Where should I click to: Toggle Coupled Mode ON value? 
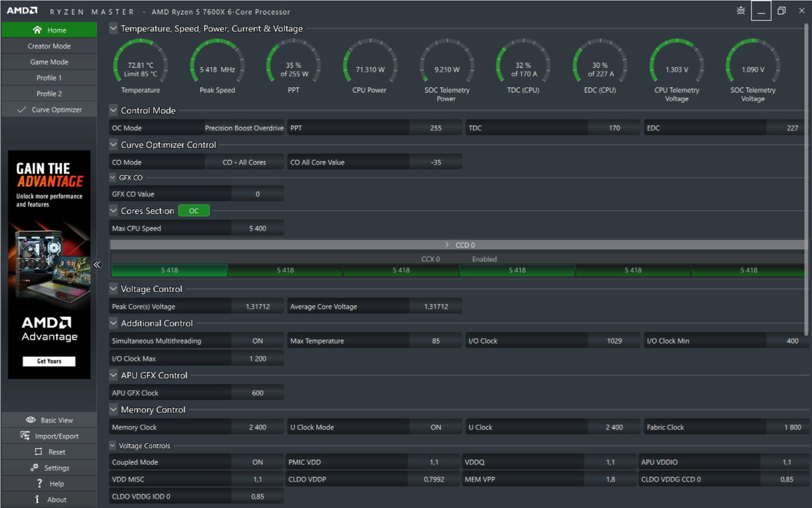258,462
